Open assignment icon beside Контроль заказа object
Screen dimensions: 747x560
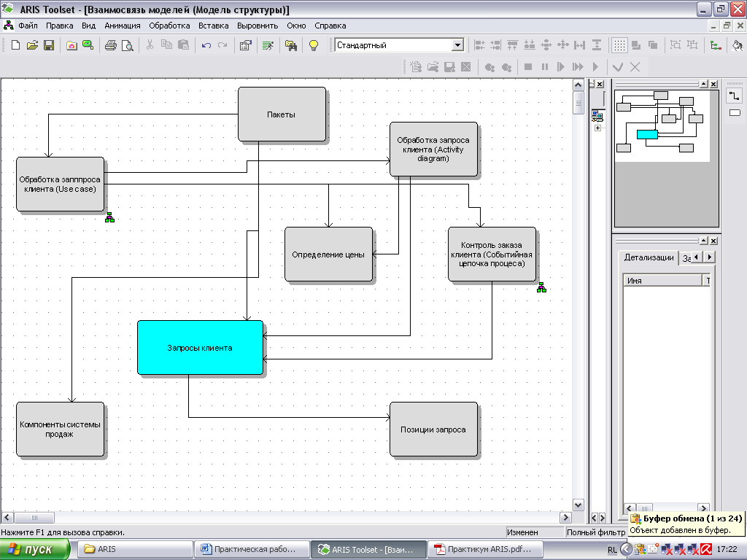pyautogui.click(x=542, y=287)
